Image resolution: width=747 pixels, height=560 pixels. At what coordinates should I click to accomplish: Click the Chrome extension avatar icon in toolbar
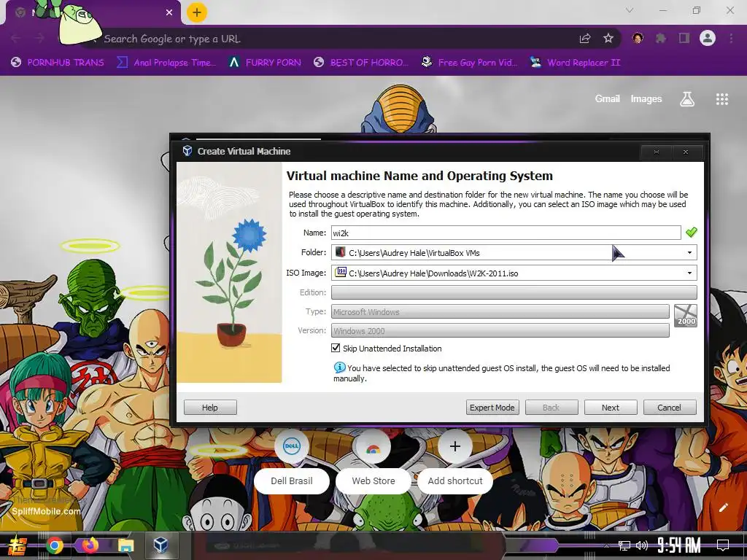tap(638, 39)
